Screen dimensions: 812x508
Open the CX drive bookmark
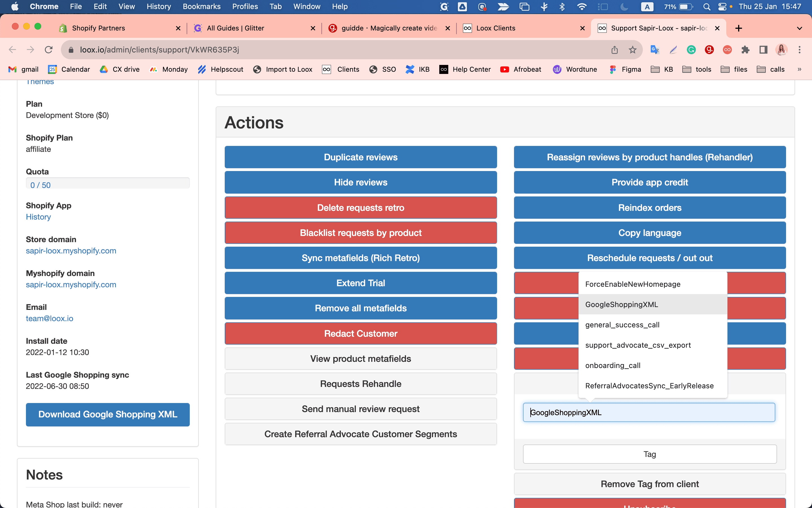(x=120, y=69)
